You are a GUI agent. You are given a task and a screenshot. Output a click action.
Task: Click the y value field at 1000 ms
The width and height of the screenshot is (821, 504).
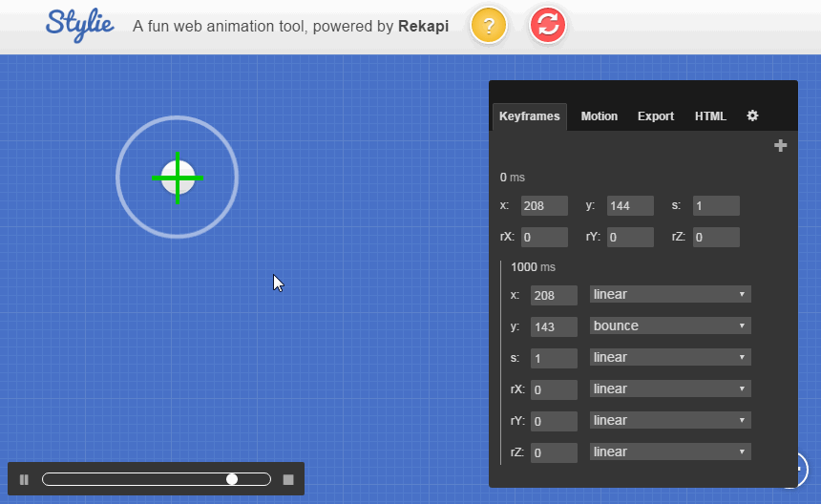[554, 326]
